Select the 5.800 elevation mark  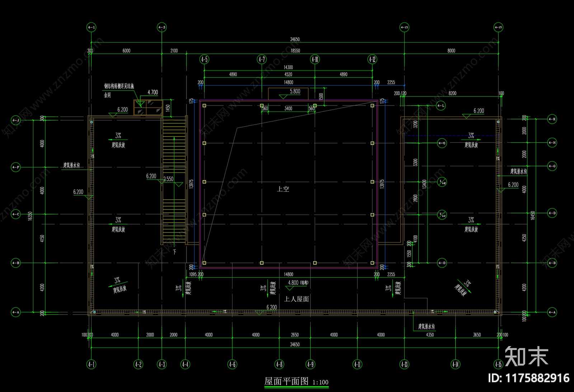[x=295, y=91]
